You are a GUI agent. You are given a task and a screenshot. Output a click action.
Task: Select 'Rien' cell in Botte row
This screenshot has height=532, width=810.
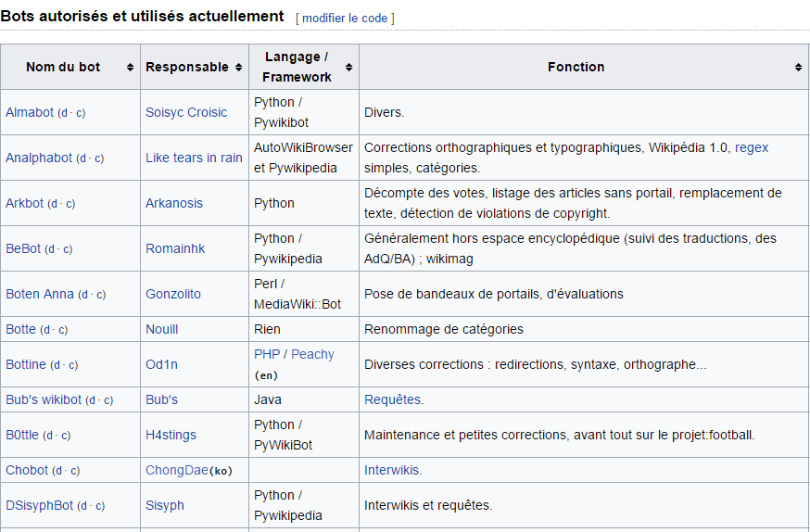click(304, 330)
